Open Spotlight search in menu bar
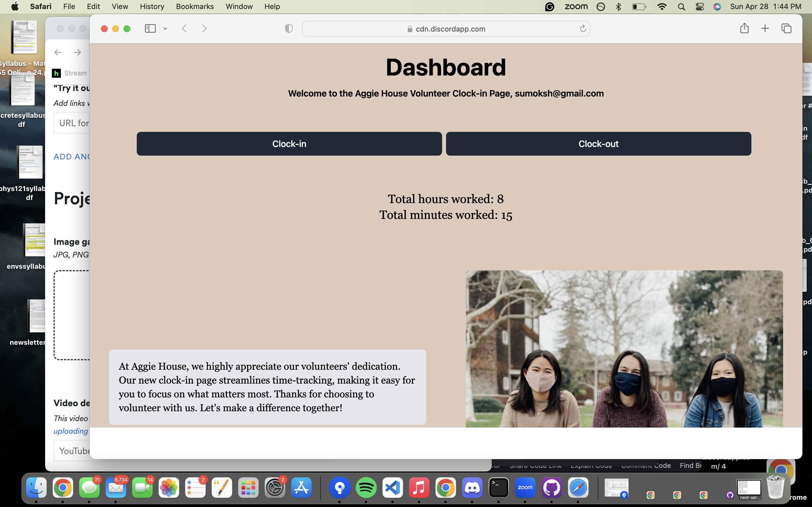Screen dimensions: 812x507 [x=681, y=7]
